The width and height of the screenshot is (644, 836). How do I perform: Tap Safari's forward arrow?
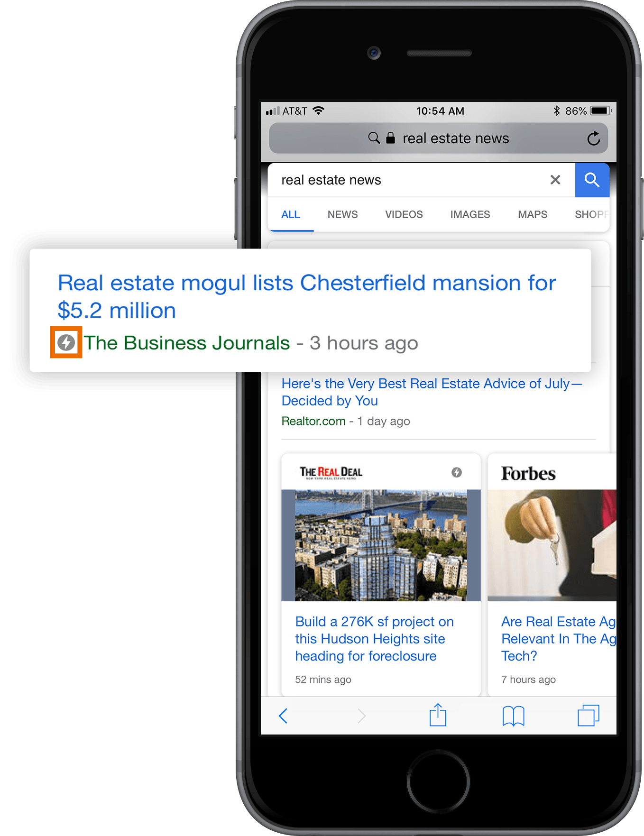click(x=361, y=716)
